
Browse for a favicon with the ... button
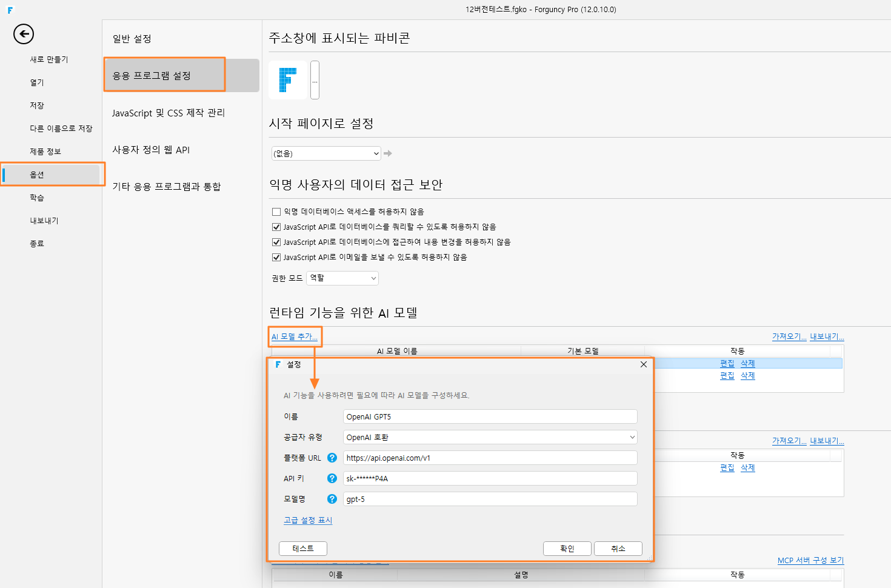[x=315, y=79]
